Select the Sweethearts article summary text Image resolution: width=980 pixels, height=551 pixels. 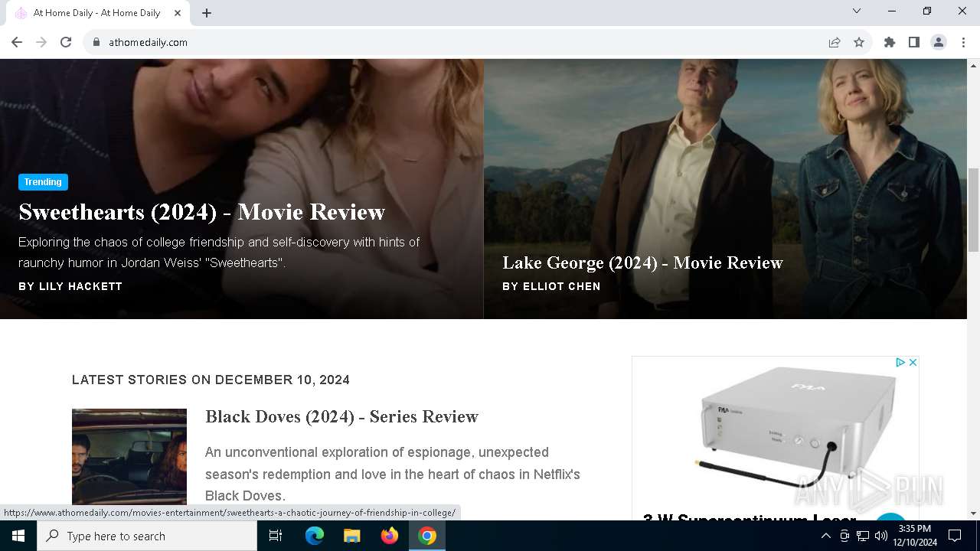click(x=219, y=253)
